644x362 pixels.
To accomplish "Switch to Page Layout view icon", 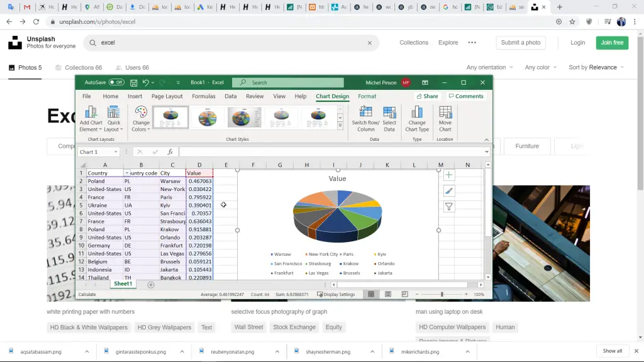I will [x=387, y=294].
